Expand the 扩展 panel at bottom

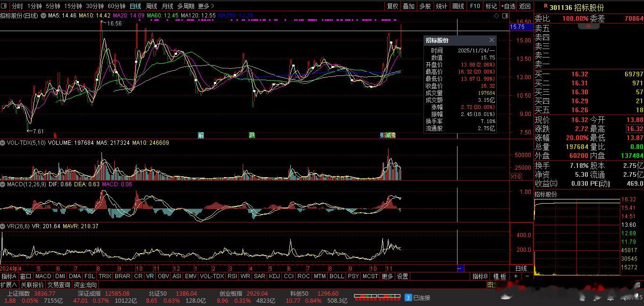click(9, 285)
